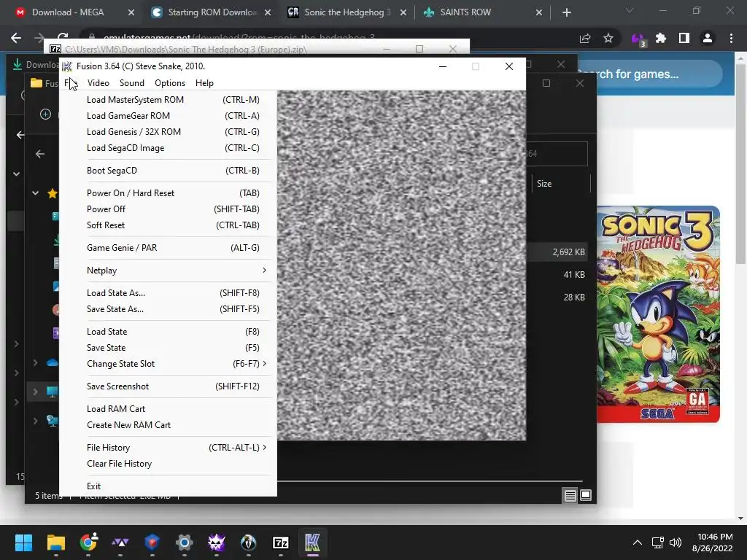Show hidden system tray icons
The image size is (747, 560).
click(638, 542)
